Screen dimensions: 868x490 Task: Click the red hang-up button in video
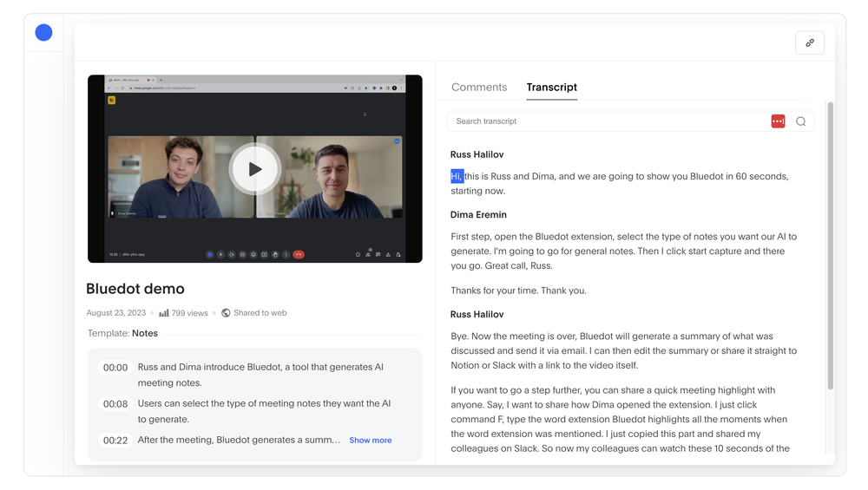click(299, 254)
